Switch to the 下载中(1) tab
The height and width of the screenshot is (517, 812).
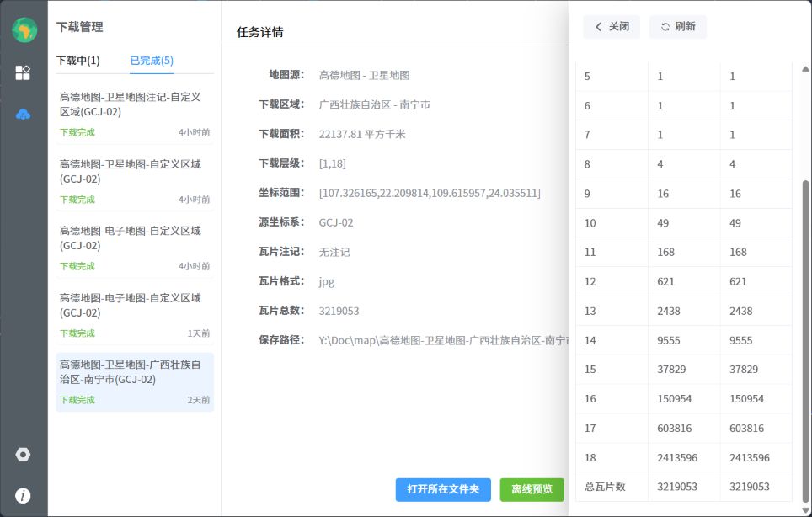pyautogui.click(x=77, y=61)
